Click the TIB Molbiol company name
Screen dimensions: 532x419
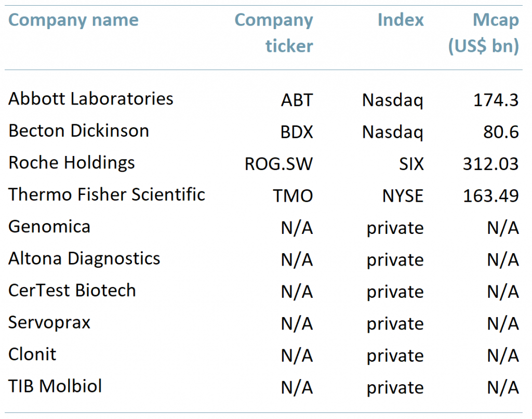(55, 387)
